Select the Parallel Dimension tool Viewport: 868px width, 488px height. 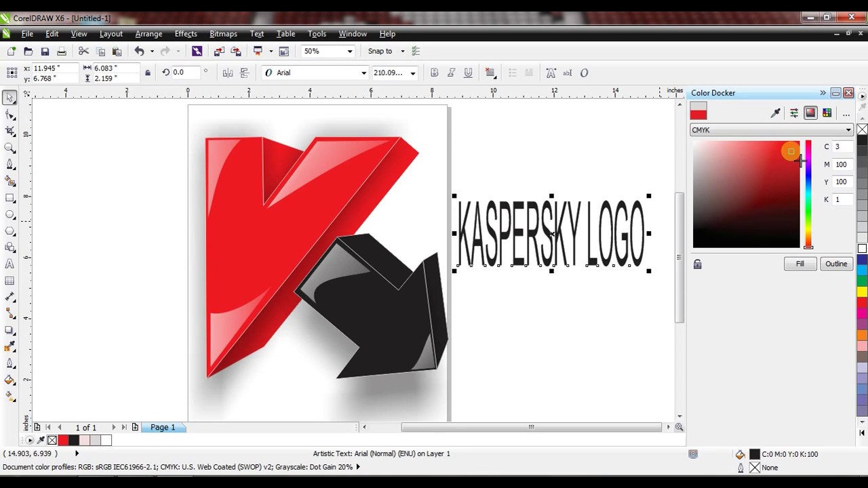pos(9,297)
